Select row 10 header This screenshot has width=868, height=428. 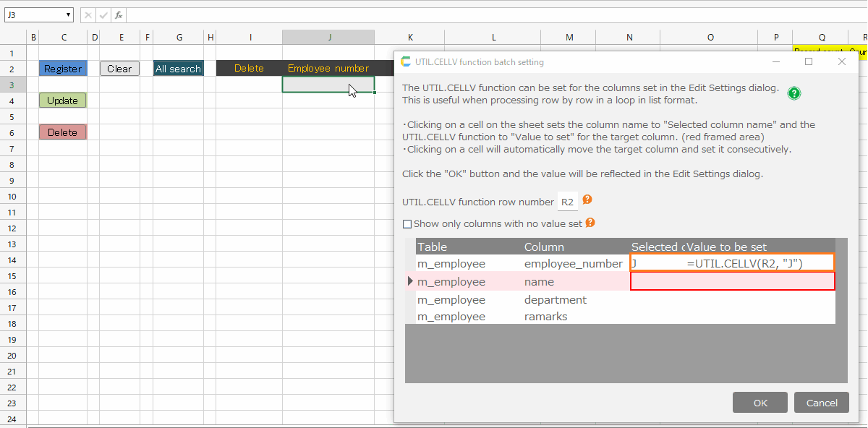click(12, 196)
